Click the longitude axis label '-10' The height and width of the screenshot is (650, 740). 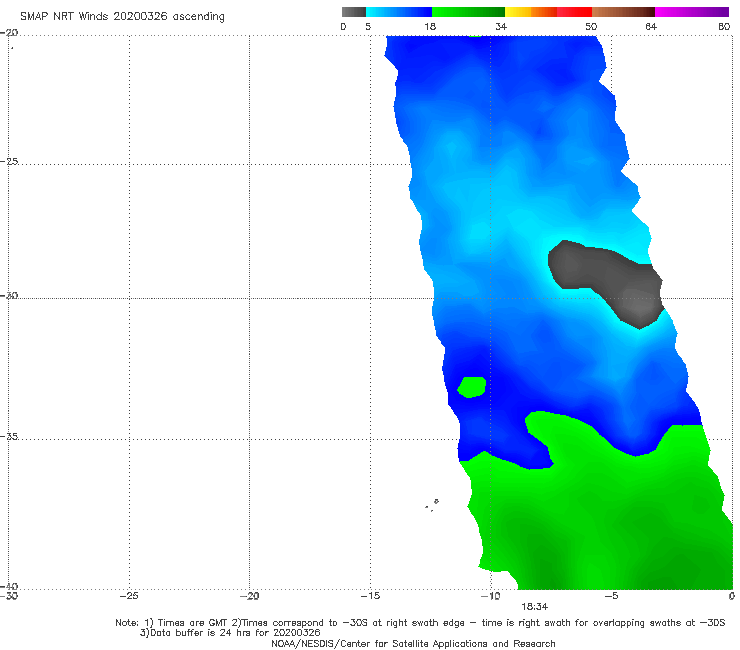(x=490, y=596)
